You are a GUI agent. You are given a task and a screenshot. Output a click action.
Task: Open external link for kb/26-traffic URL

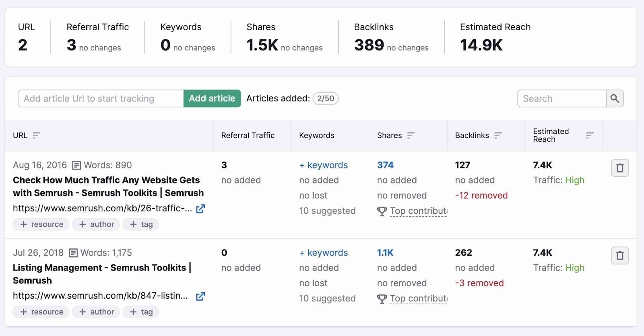200,209
